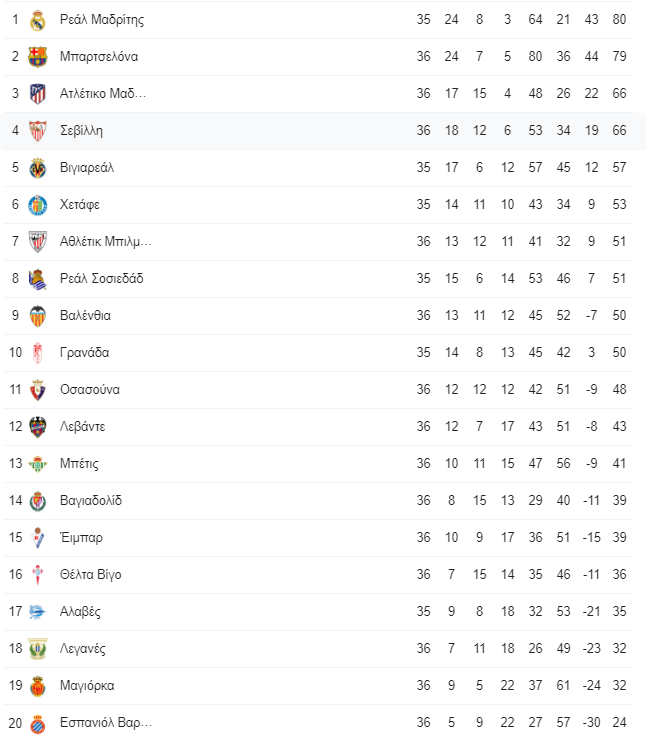Click the Valencia crest icon

click(x=38, y=316)
